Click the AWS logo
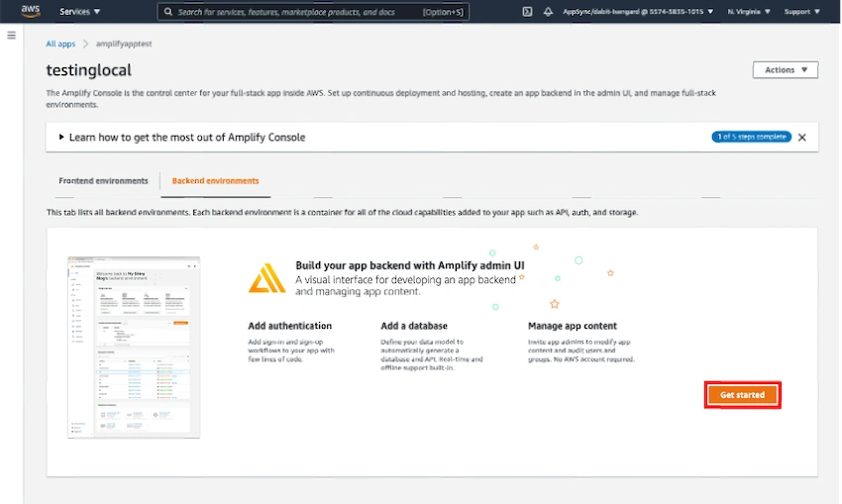Image resolution: width=842 pixels, height=504 pixels. click(31, 11)
